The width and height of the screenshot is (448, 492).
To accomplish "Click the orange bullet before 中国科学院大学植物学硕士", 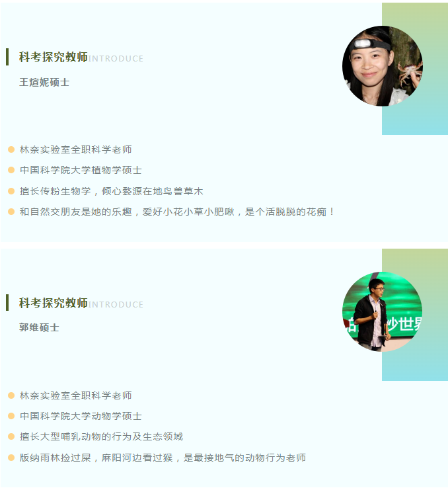I will pos(11,170).
